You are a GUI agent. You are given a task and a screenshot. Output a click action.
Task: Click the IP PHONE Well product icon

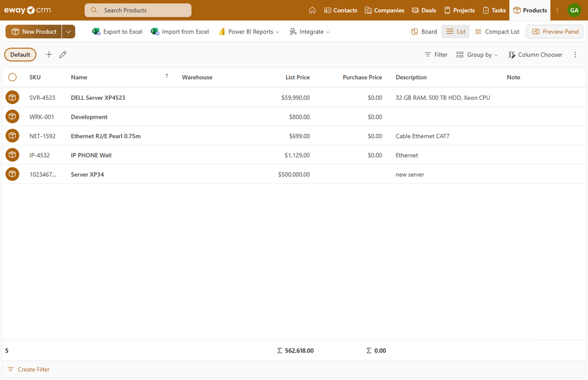12,155
